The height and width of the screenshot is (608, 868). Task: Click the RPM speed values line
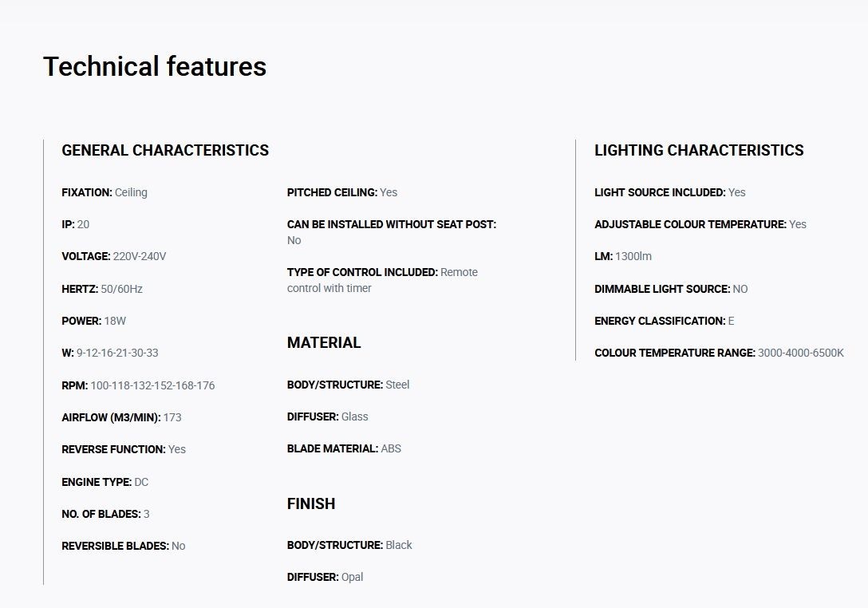[138, 385]
